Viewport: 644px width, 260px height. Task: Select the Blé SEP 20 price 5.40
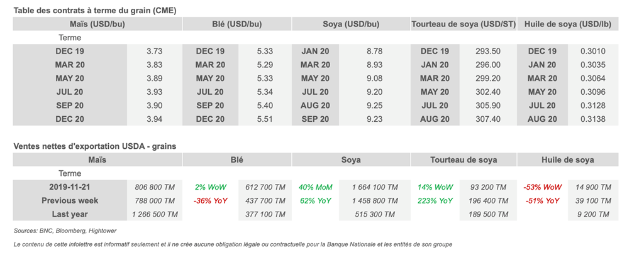[x=265, y=106]
